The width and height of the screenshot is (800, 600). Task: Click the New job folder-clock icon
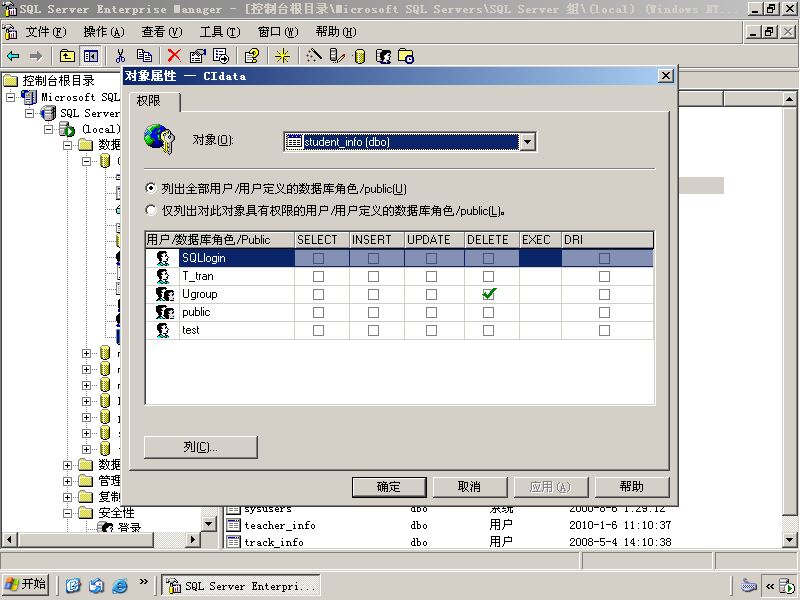(x=406, y=56)
